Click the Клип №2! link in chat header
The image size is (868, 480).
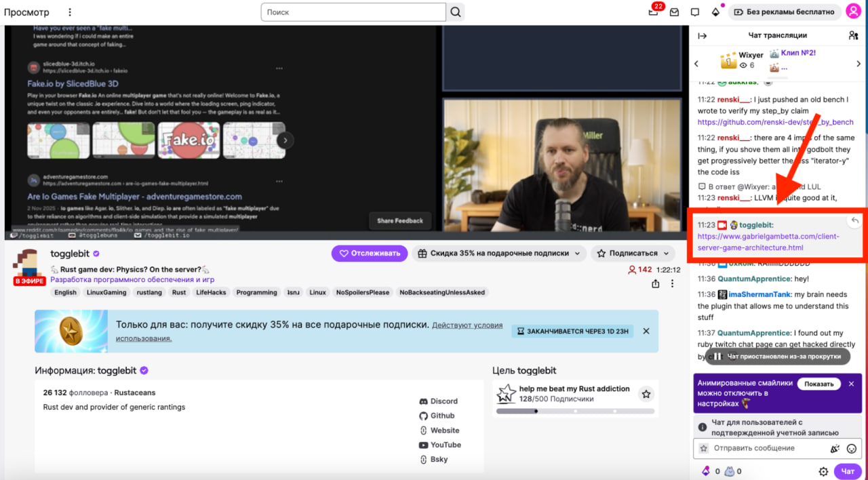click(798, 52)
